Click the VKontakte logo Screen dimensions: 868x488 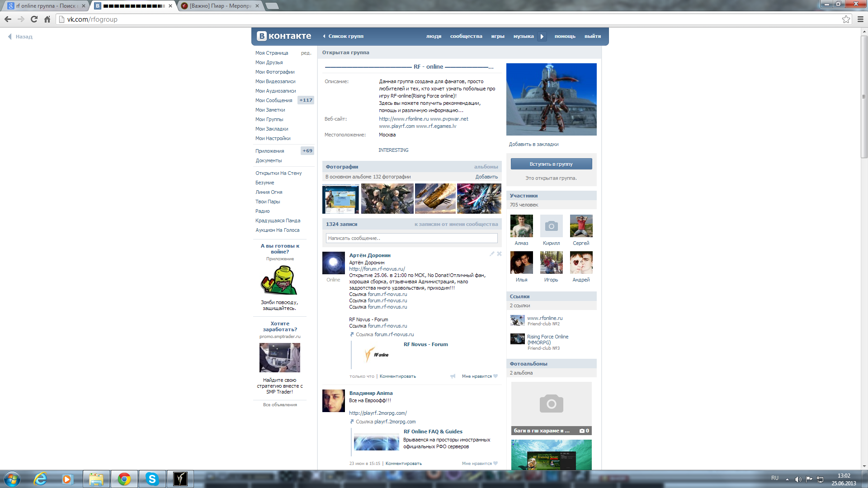(284, 36)
